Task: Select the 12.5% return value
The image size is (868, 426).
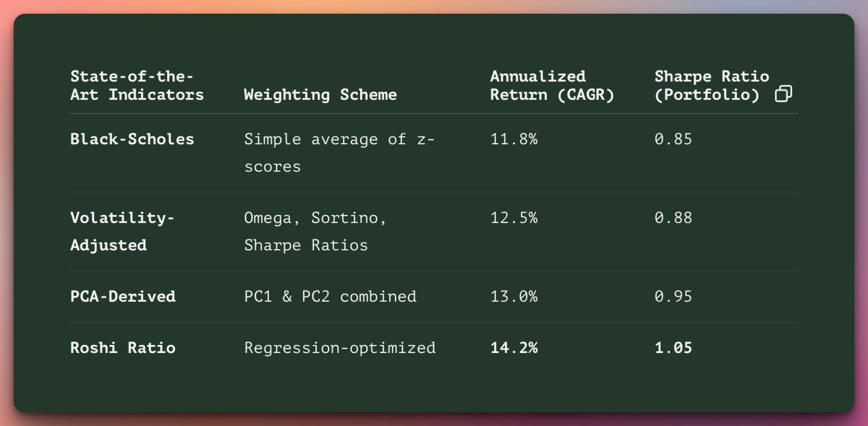Action: pyautogui.click(x=514, y=218)
